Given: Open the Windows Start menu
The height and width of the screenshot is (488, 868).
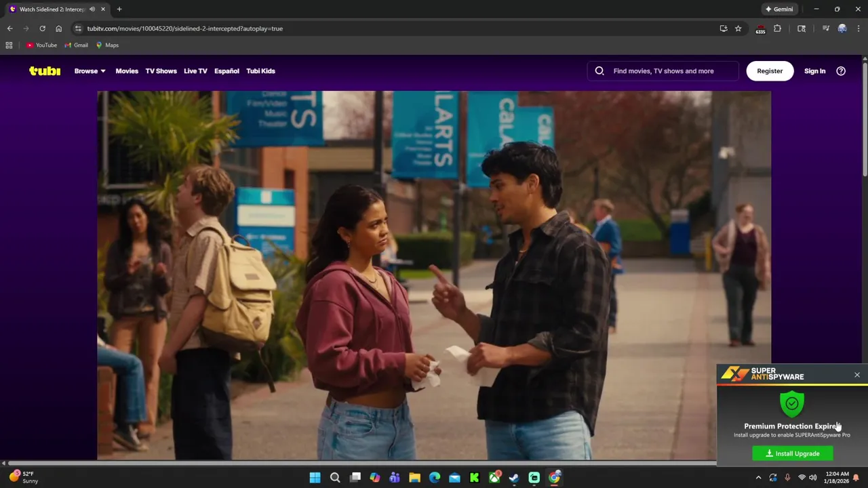Looking at the screenshot, I should (x=315, y=478).
